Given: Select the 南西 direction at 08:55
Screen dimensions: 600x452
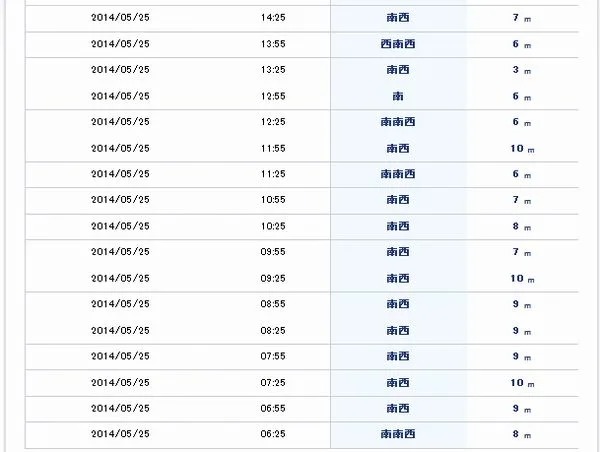Looking at the screenshot, I should (398, 304).
